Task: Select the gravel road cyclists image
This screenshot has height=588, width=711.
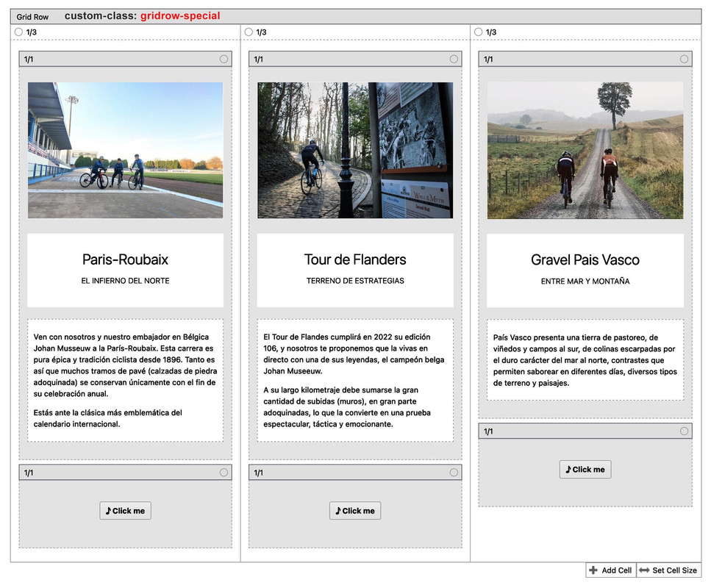Action: coord(585,151)
